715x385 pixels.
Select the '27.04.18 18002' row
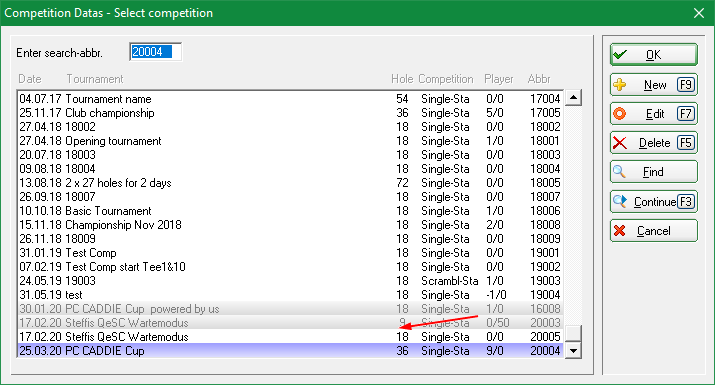tap(290, 127)
